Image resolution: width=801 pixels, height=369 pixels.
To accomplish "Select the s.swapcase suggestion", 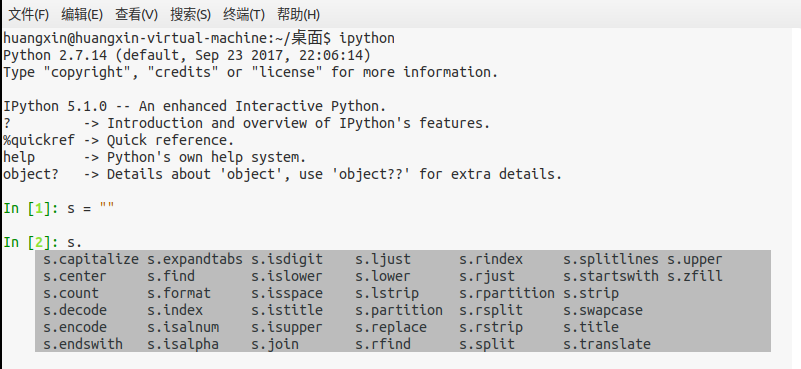I will (x=603, y=310).
